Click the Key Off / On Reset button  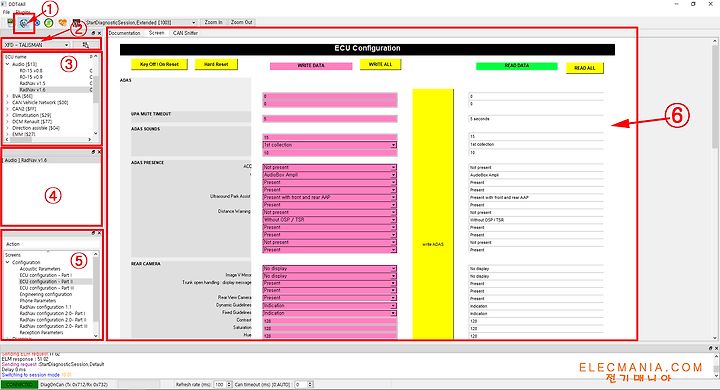pos(159,64)
